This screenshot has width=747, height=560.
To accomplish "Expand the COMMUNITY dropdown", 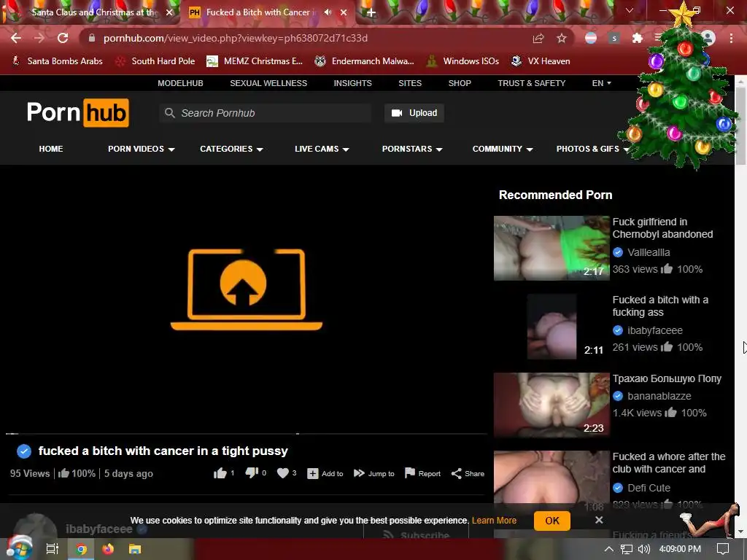I will tap(503, 149).
